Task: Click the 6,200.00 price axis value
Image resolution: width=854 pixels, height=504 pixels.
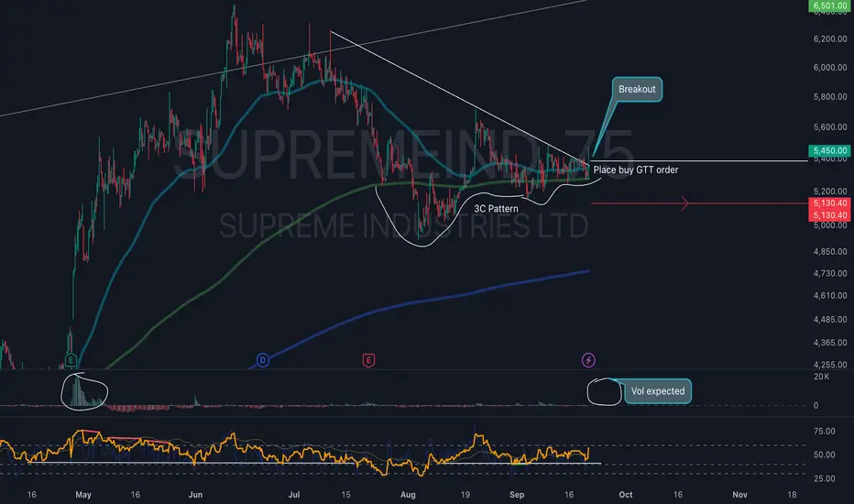Action: click(830, 39)
